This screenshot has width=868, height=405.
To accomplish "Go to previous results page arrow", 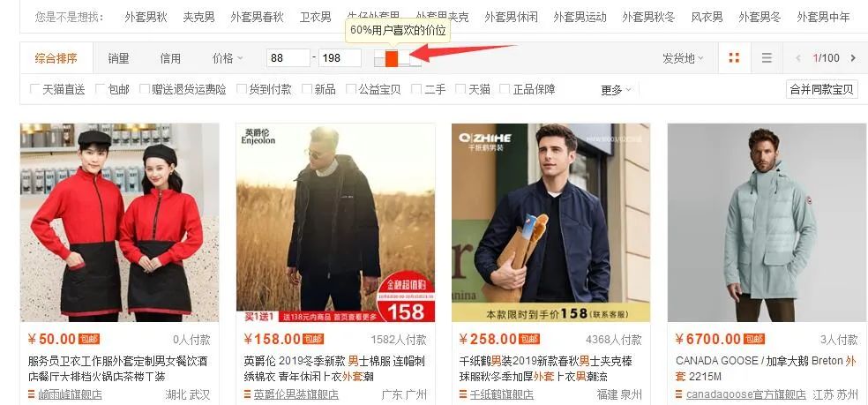I will coord(798,57).
